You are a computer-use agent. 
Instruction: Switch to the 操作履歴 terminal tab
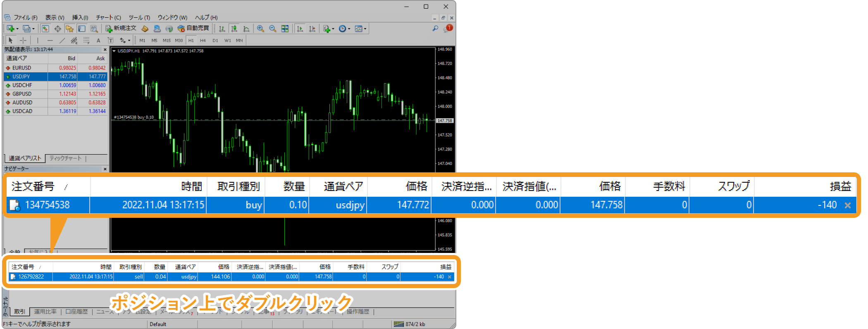tap(358, 312)
